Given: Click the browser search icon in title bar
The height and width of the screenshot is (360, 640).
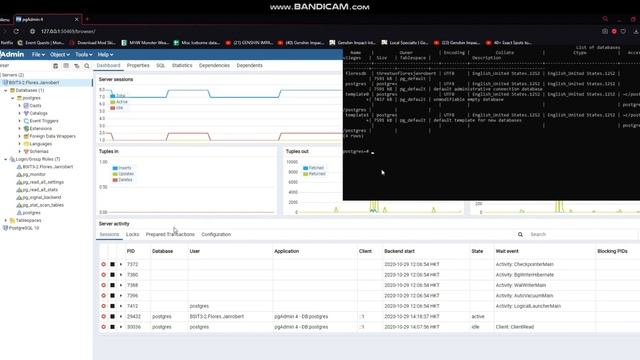Looking at the screenshot, I should point(605,19).
